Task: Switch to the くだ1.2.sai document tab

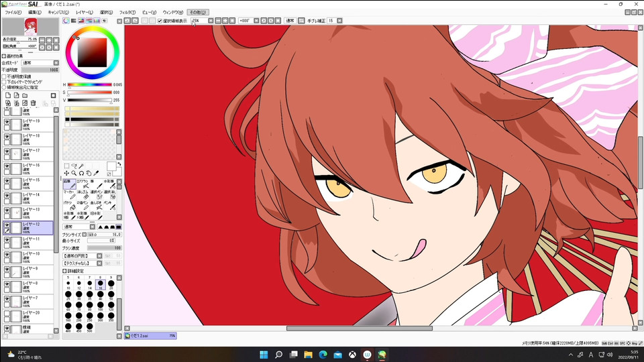Action: (x=150, y=336)
